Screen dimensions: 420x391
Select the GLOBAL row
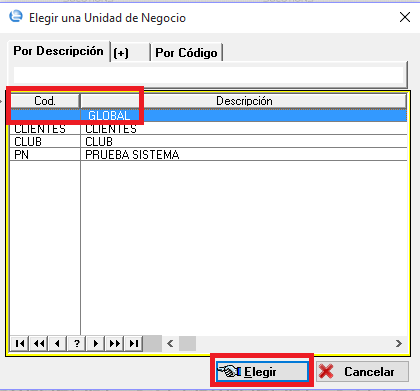209,115
